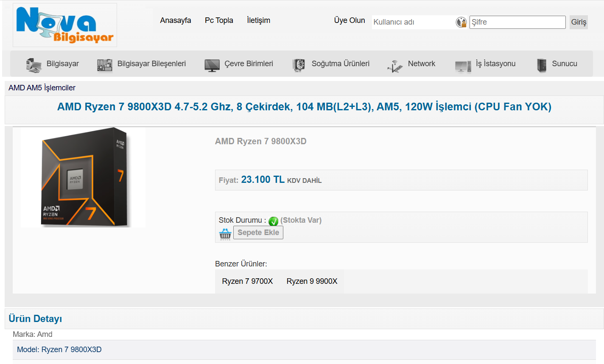This screenshot has width=604, height=364.
Task: Click the blue AMD Ryzen 7 9800X3D title heading
Action: coord(304,106)
